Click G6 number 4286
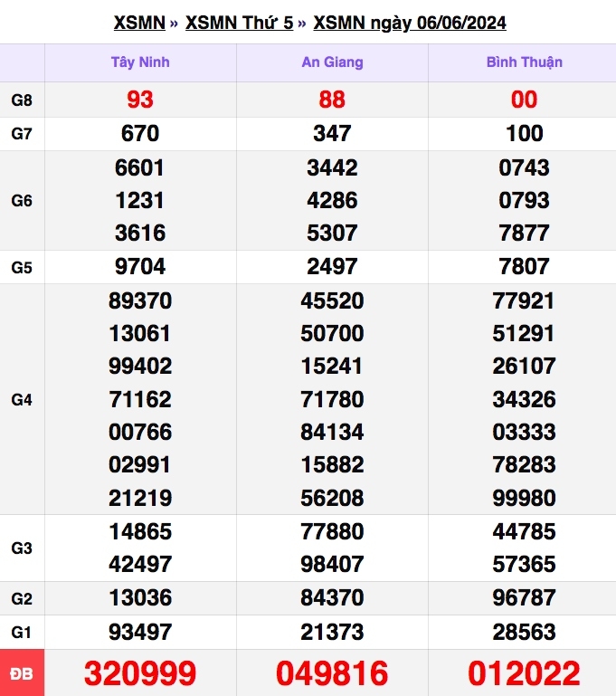Screen dimensions: 616x696 pos(332,200)
